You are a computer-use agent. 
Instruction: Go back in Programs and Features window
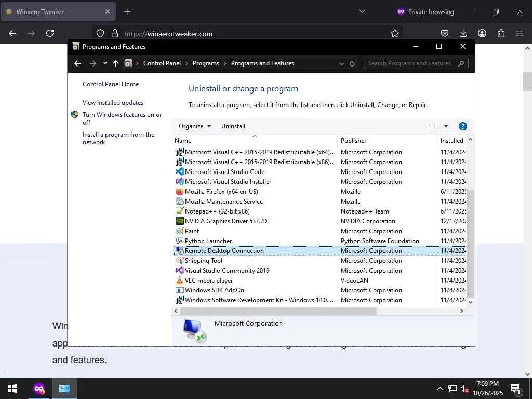coord(77,63)
